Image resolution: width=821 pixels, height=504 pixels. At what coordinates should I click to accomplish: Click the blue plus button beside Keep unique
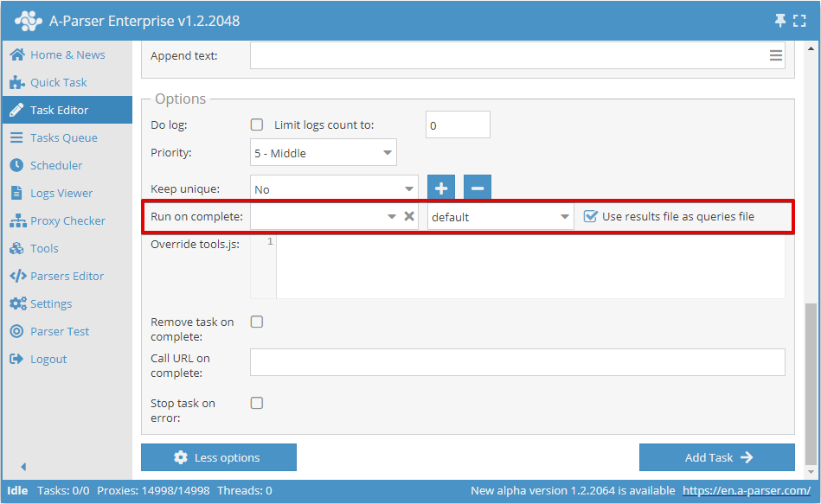(440, 188)
